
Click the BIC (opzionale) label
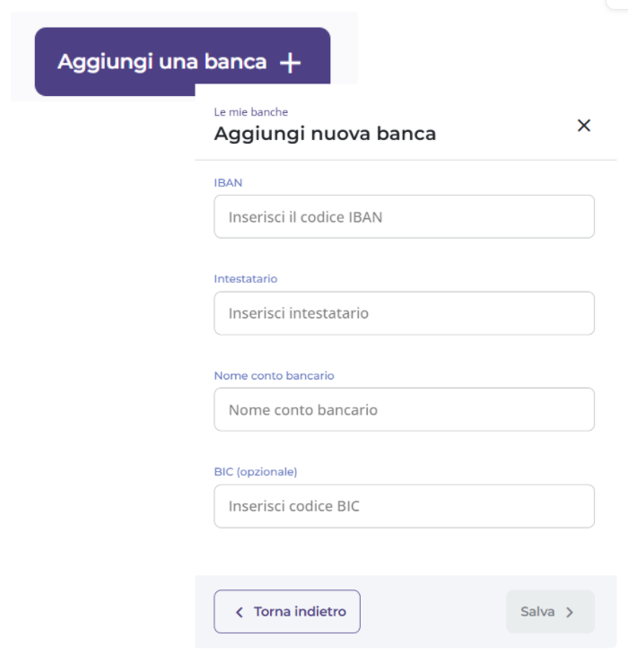coord(256,472)
